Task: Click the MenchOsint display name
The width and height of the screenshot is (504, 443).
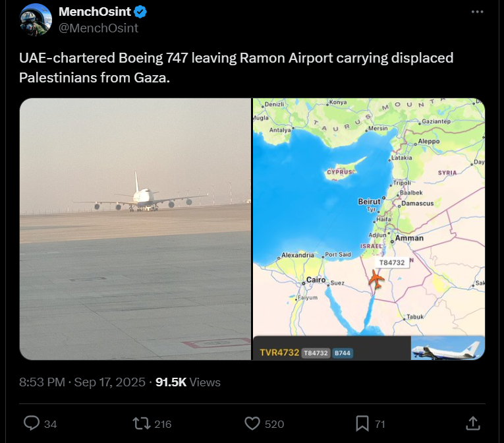Action: click(x=94, y=12)
